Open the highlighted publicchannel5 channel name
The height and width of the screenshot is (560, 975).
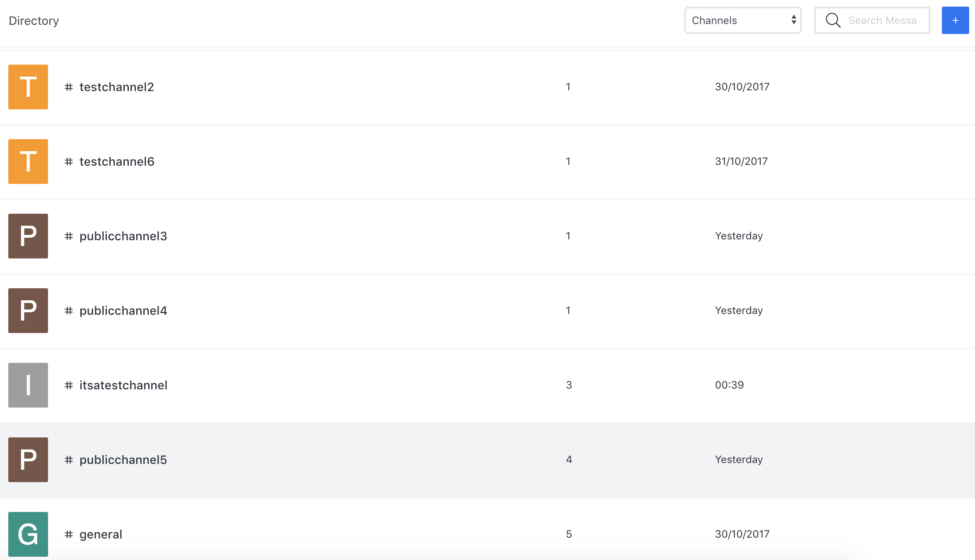123,460
